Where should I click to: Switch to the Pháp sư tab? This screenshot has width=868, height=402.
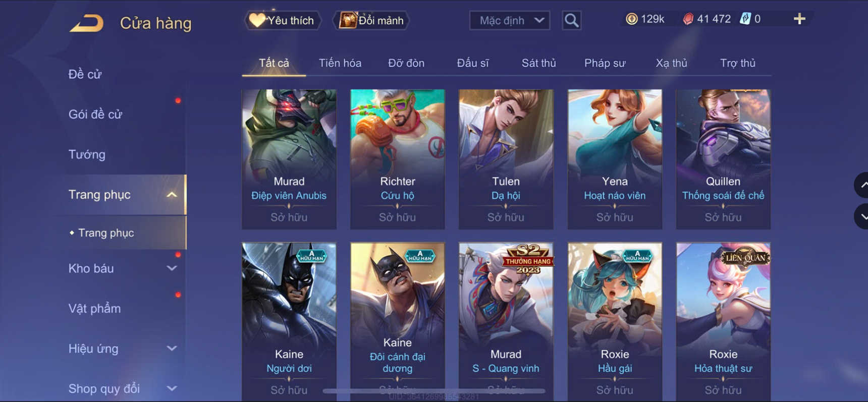(x=605, y=63)
